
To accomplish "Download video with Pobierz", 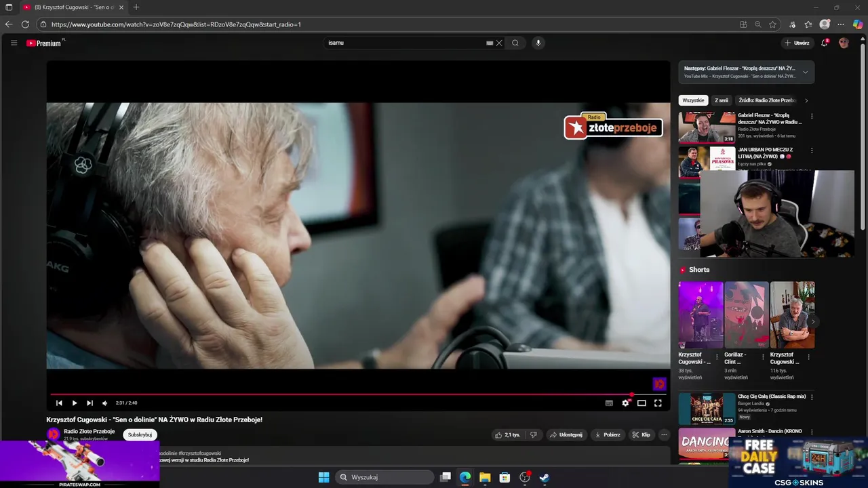I will pyautogui.click(x=608, y=434).
